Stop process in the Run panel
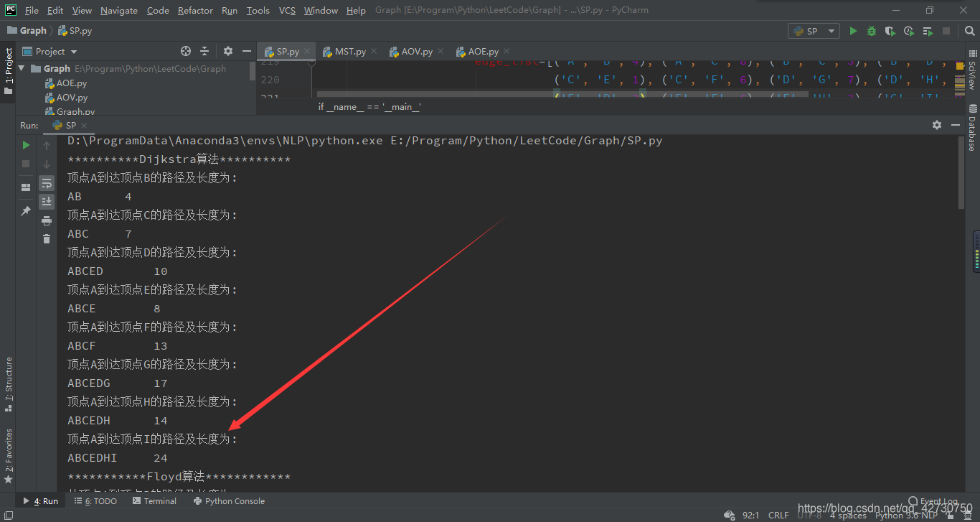The height and width of the screenshot is (522, 980). click(x=26, y=164)
